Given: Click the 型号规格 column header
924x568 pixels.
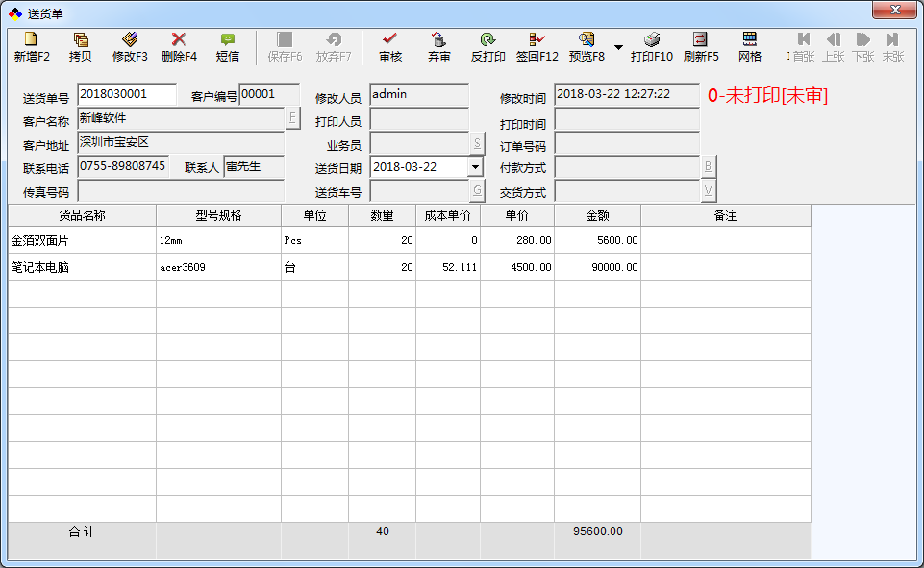Looking at the screenshot, I should coord(218,215).
